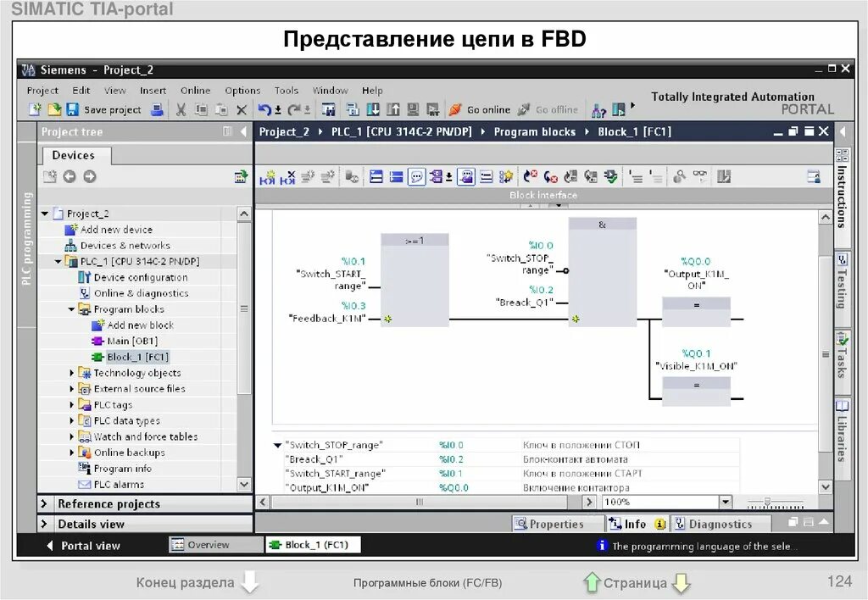Toggle network comments display icon
Image resolution: width=868 pixels, height=600 pixels.
(x=416, y=176)
